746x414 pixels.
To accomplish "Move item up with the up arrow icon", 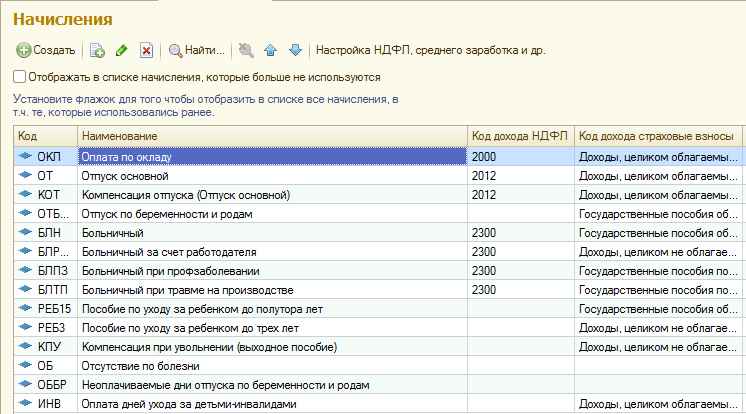I will 270,49.
